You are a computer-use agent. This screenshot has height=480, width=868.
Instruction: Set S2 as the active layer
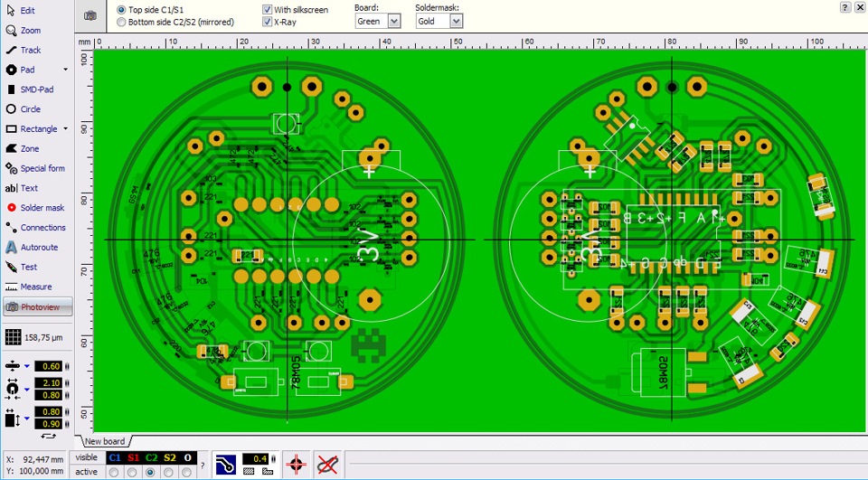(169, 472)
